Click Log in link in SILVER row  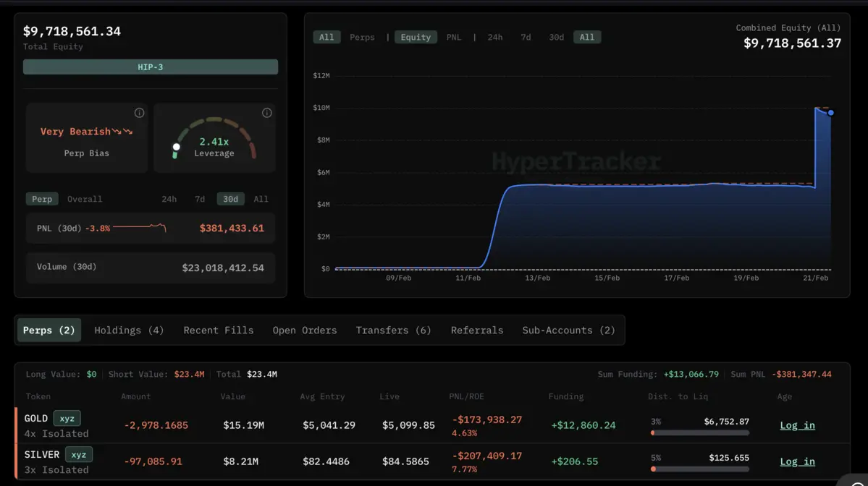pyautogui.click(x=797, y=461)
